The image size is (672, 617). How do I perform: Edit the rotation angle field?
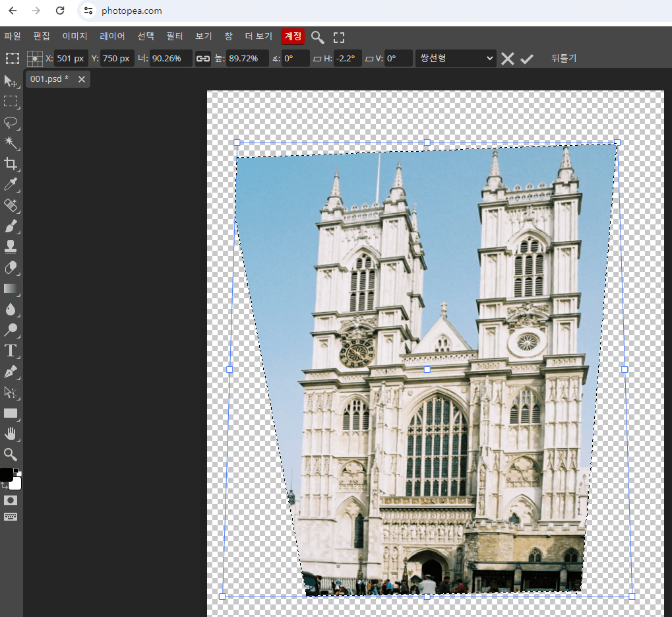click(x=295, y=58)
